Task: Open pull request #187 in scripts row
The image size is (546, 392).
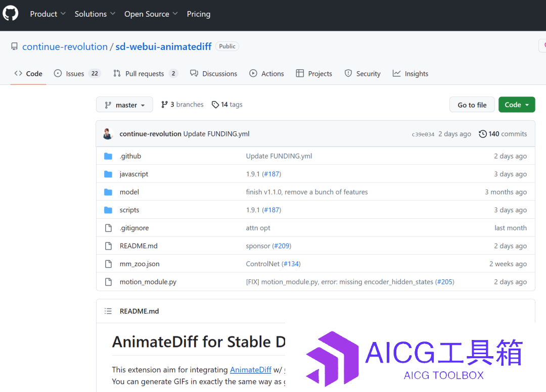Action: coord(271,210)
